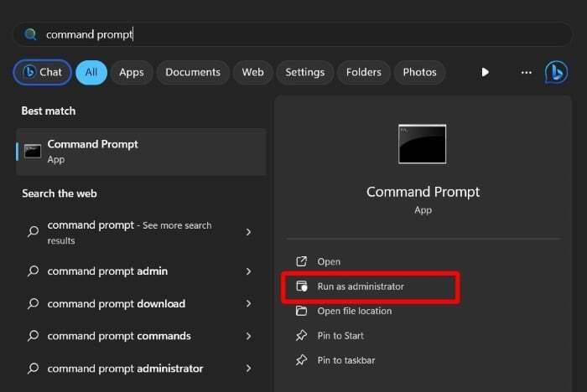Click search icon beside "command prompt commands"
587x392 pixels.
click(33, 336)
